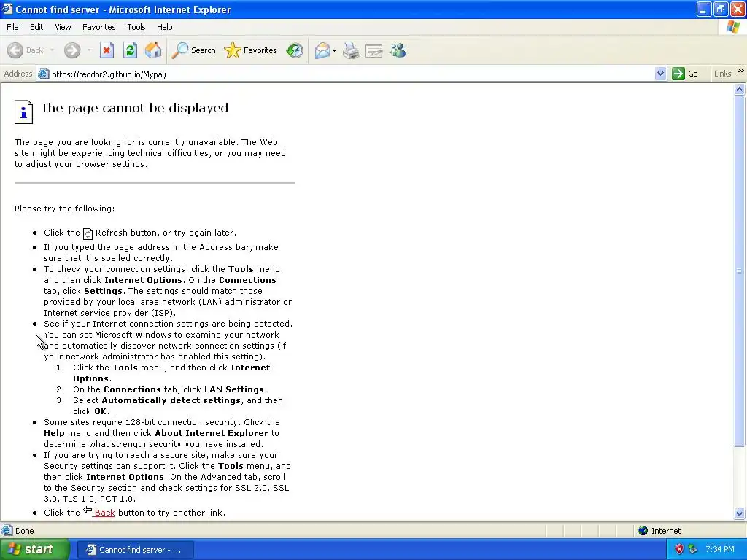Click the Internet zone globe in status bar
The width and height of the screenshot is (747, 560).
click(x=643, y=531)
